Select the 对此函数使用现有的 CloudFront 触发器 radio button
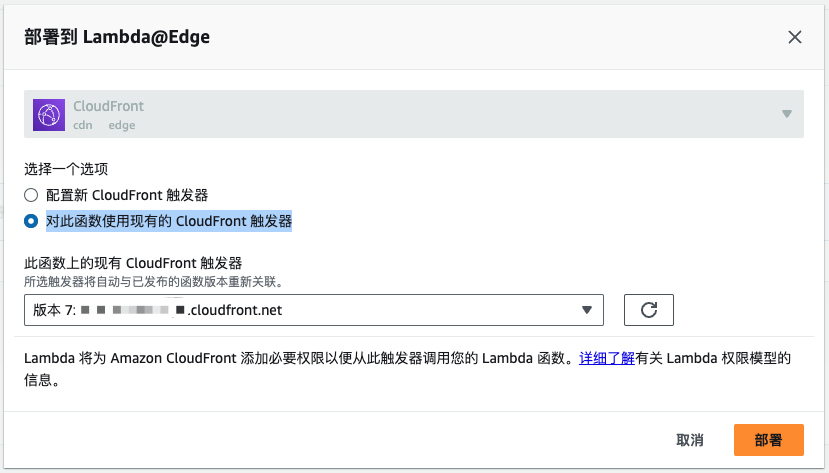 pos(31,221)
